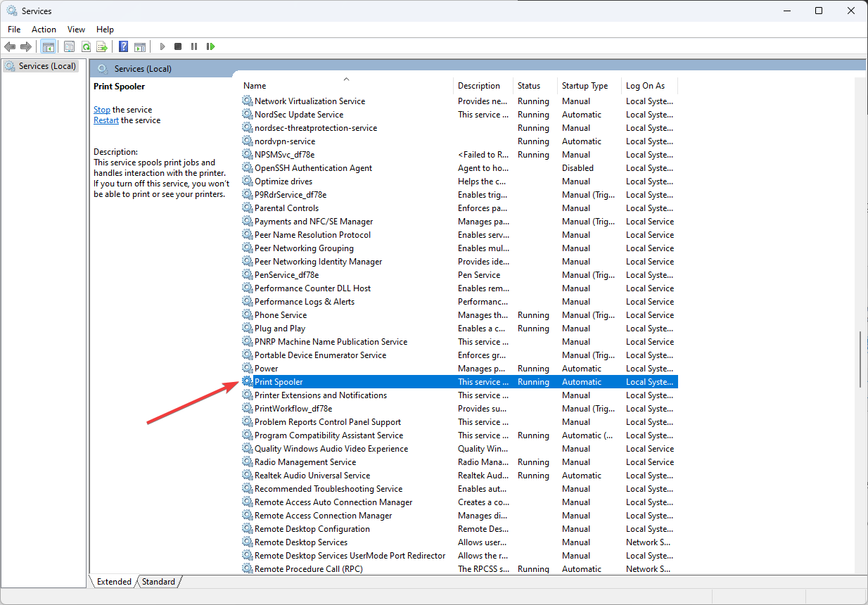Click the Stop the service link
Screen dimensions: 868x605
(x=102, y=110)
